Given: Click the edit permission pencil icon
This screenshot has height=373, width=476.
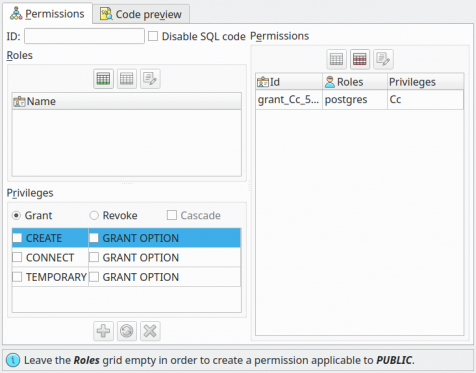Looking at the screenshot, I should [383, 60].
